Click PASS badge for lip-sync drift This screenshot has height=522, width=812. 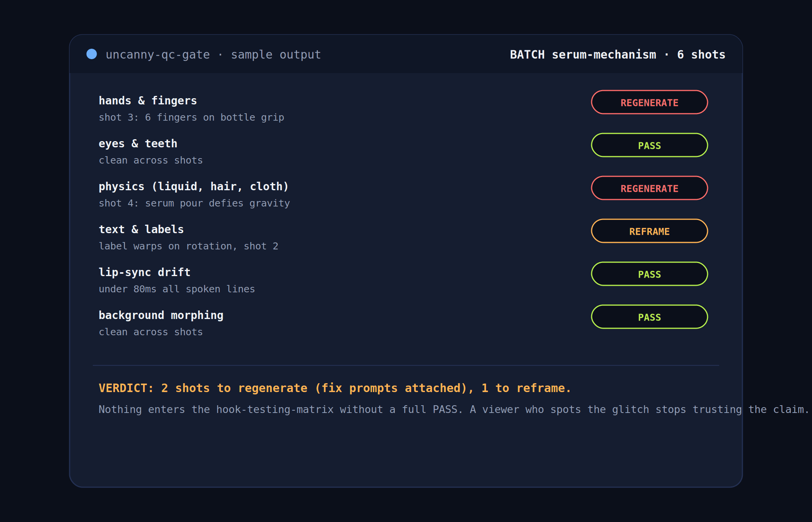(x=649, y=274)
